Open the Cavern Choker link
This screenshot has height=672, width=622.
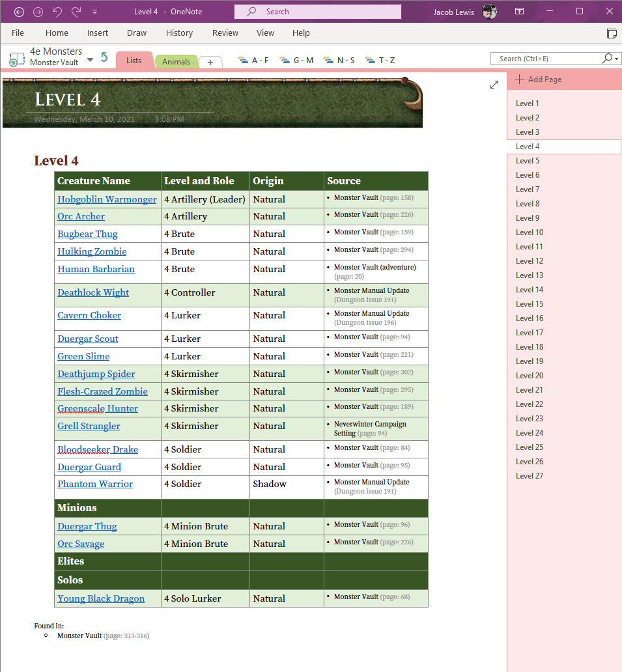(89, 315)
